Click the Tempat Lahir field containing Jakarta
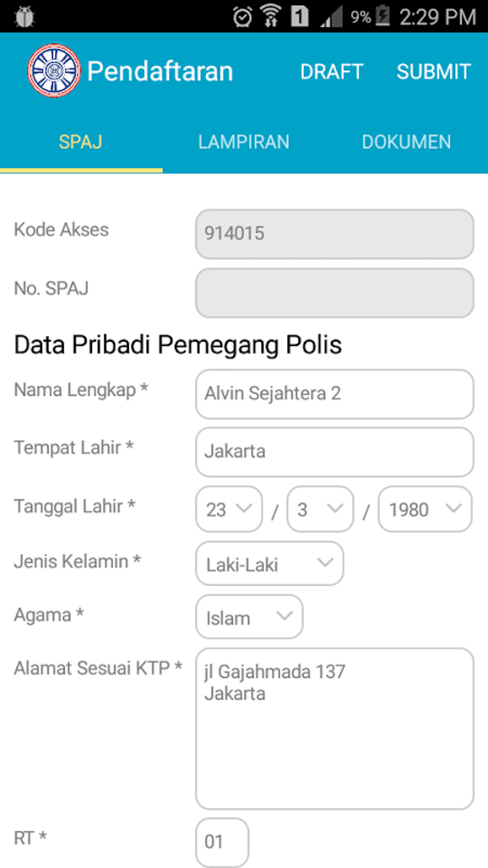This screenshot has height=868, width=488. pos(334,452)
